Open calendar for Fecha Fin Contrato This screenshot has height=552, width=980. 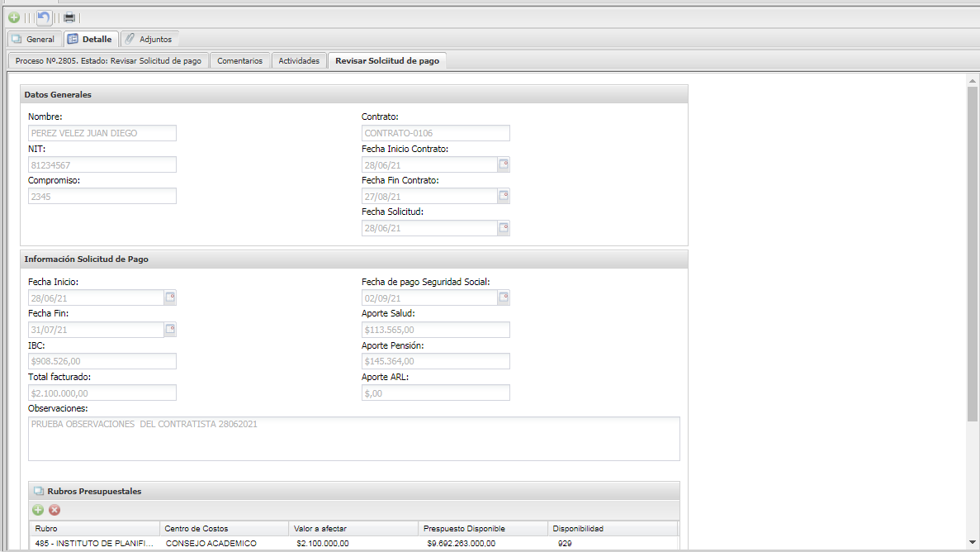[504, 197]
